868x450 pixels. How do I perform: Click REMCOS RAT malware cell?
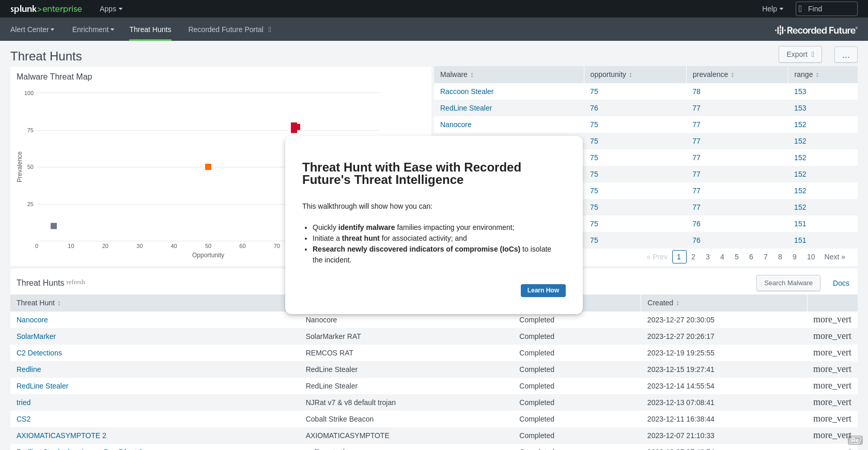[330, 353]
